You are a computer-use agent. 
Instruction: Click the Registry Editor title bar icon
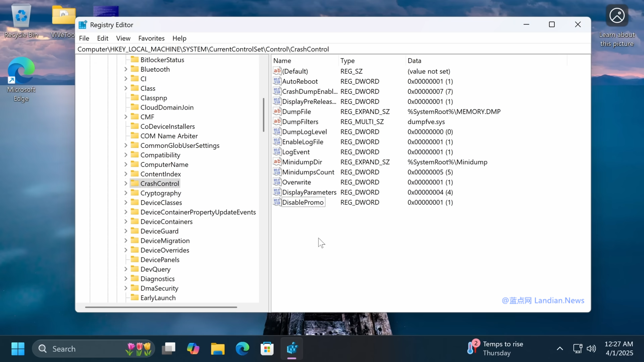pyautogui.click(x=83, y=24)
